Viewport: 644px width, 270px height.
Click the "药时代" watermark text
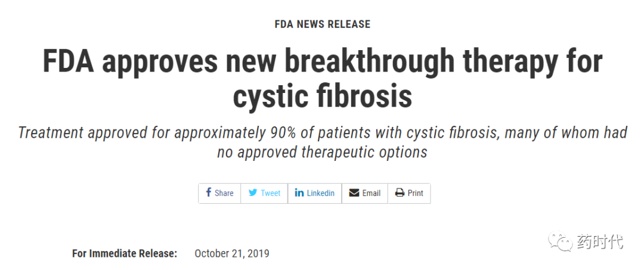click(600, 241)
